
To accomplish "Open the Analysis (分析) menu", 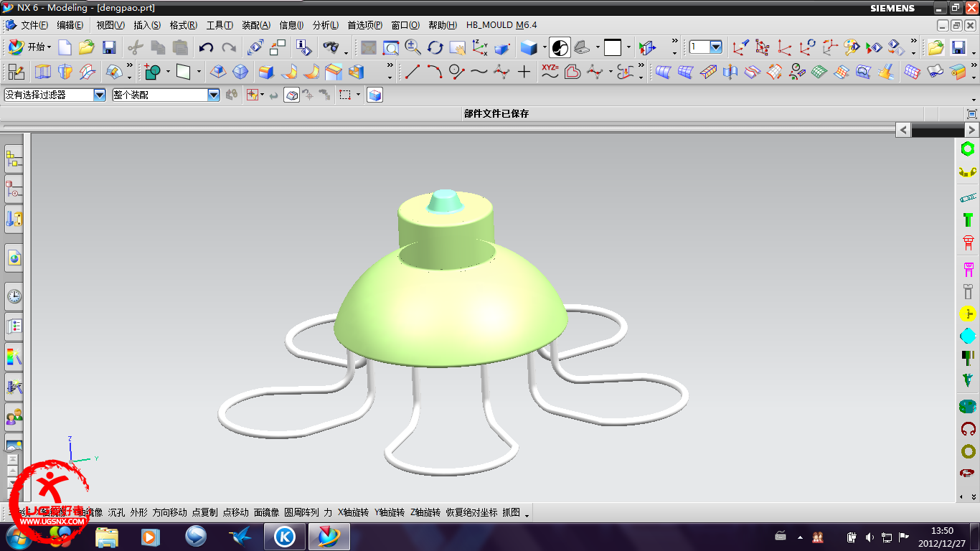I will [326, 25].
